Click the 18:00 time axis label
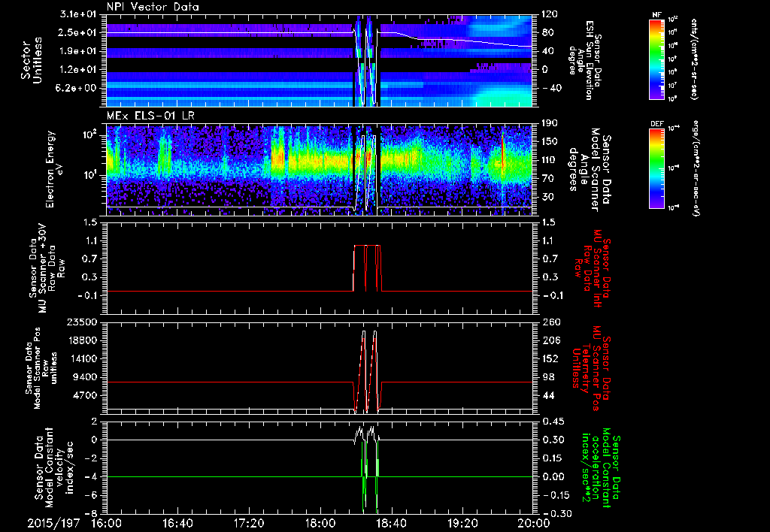 click(x=320, y=523)
